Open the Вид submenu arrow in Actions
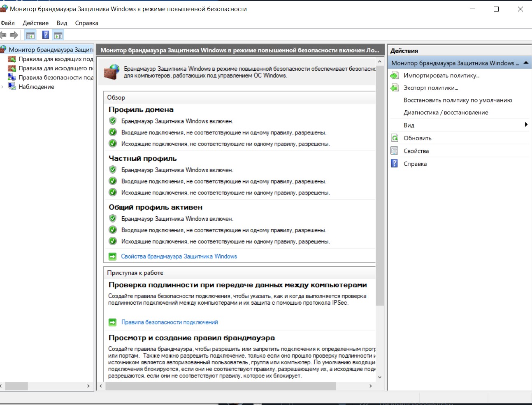The width and height of the screenshot is (532, 405). (526, 125)
